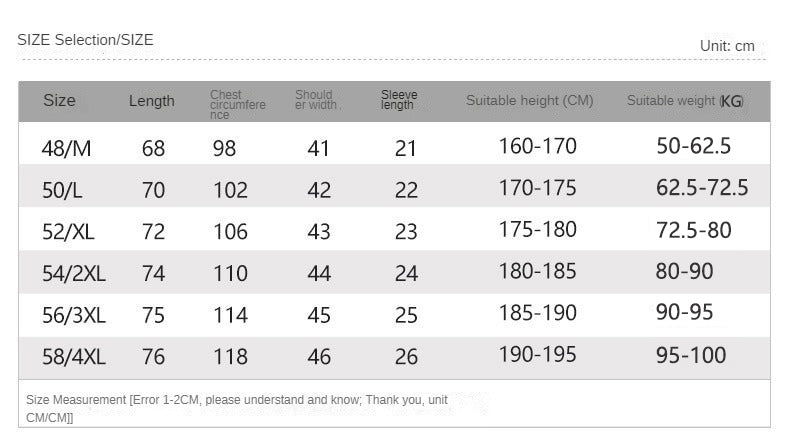The height and width of the screenshot is (446, 790).
Task: Click the 190-195 height value
Action: (537, 355)
